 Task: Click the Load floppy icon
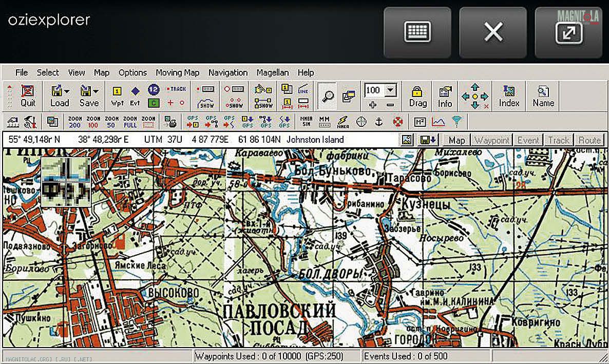point(56,90)
